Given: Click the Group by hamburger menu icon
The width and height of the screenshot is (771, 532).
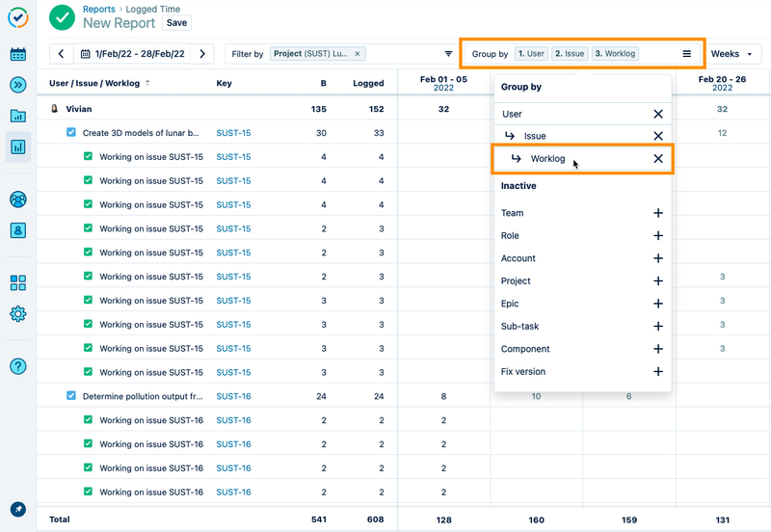Looking at the screenshot, I should point(686,54).
